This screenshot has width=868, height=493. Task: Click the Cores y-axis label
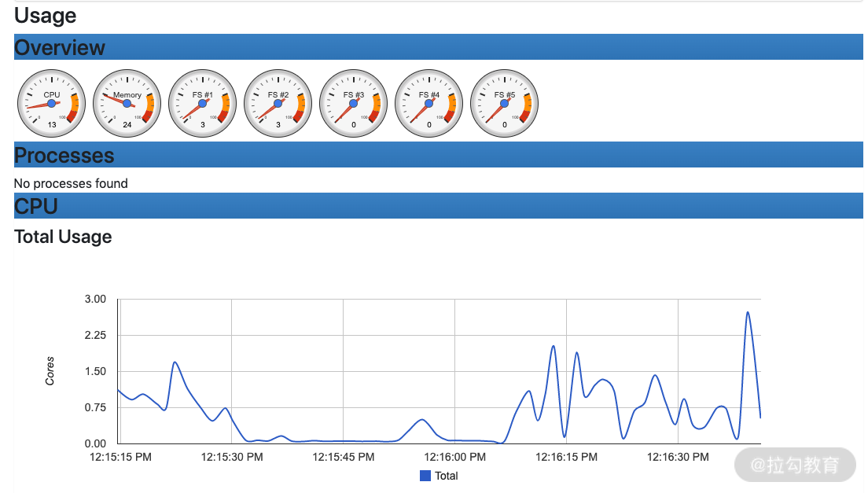(x=50, y=371)
